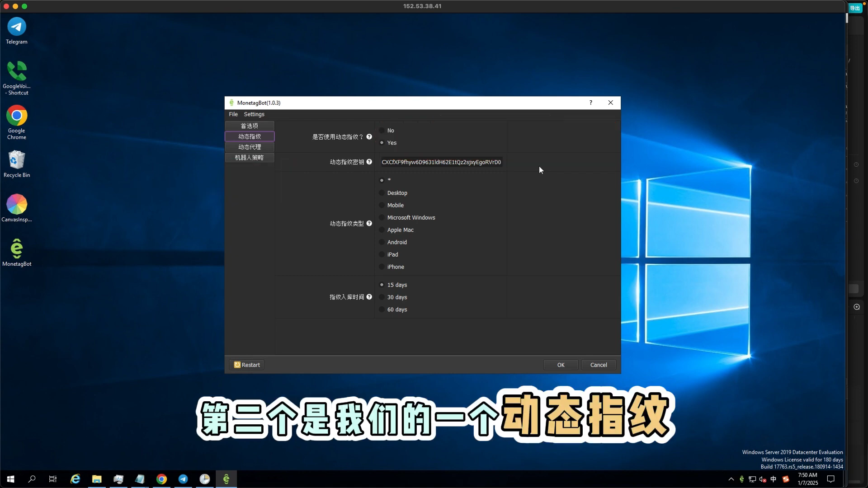Open the CanvasInspector desktop icon
This screenshot has width=868, height=488.
pos(17,208)
